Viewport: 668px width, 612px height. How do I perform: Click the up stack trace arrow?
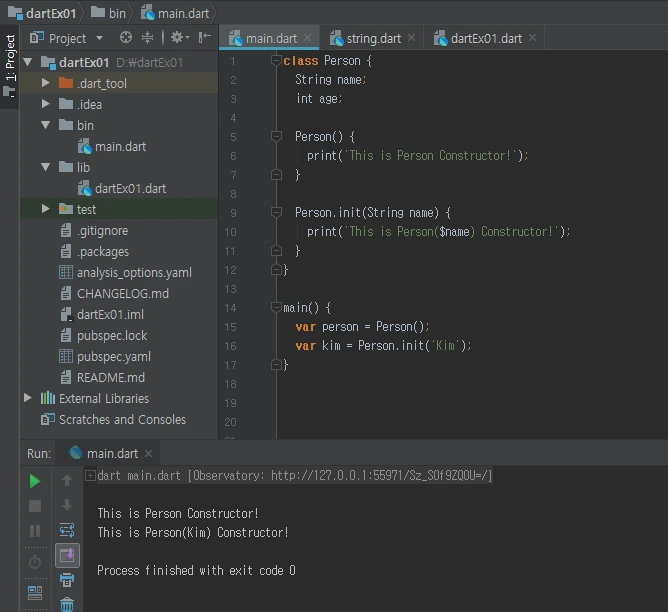[x=67, y=480]
